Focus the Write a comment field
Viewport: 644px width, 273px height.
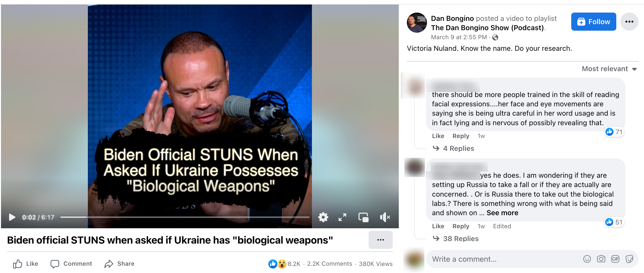tap(504, 259)
